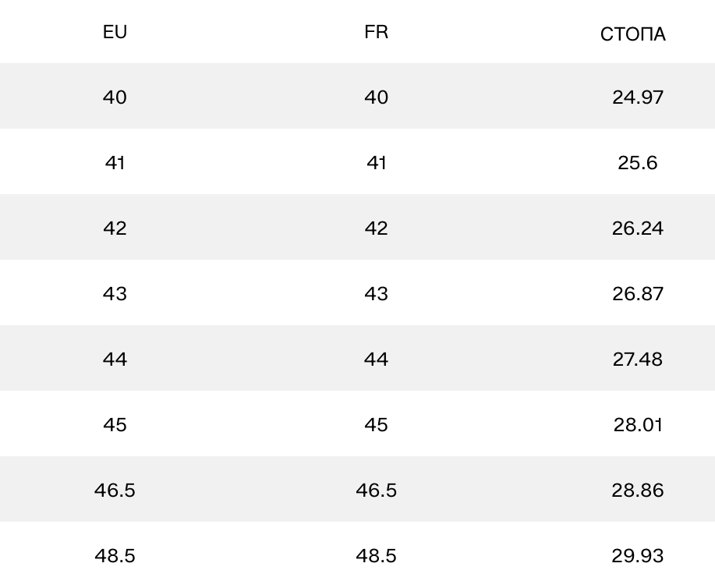The image size is (715, 588).
Task: Choose FR size 48.5 cell
Action: click(x=376, y=556)
